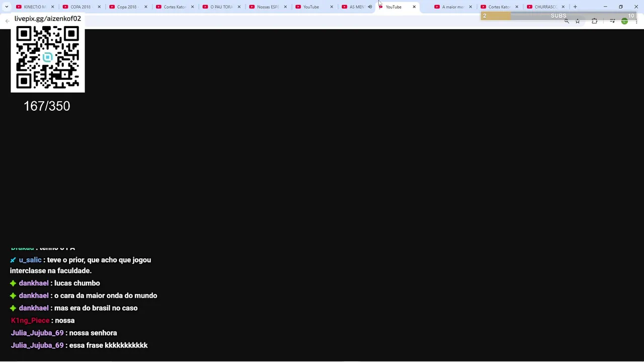The width and height of the screenshot is (644, 362).
Task: Close the Nossas ESP tab
Action: pos(285,7)
